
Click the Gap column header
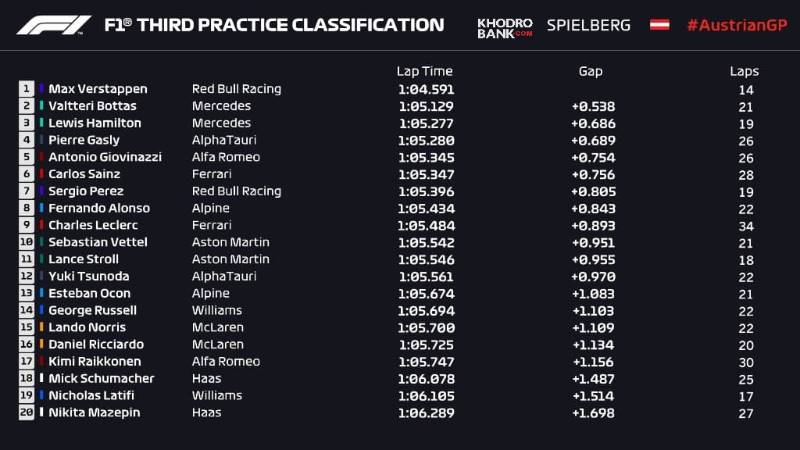coord(591,71)
